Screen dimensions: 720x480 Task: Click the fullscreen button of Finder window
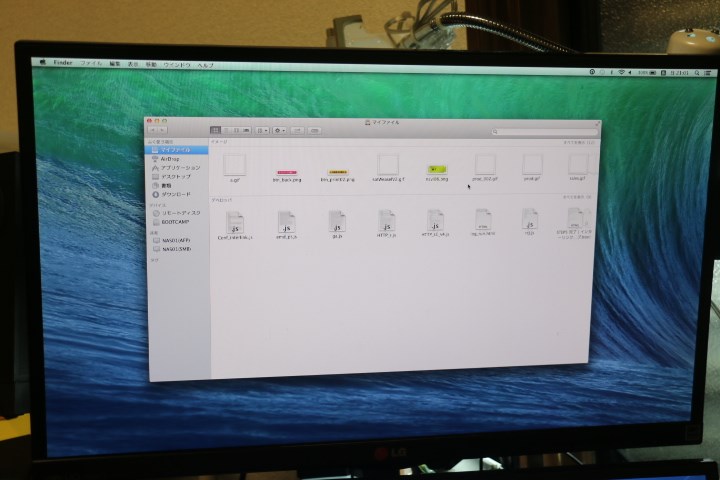[597, 124]
